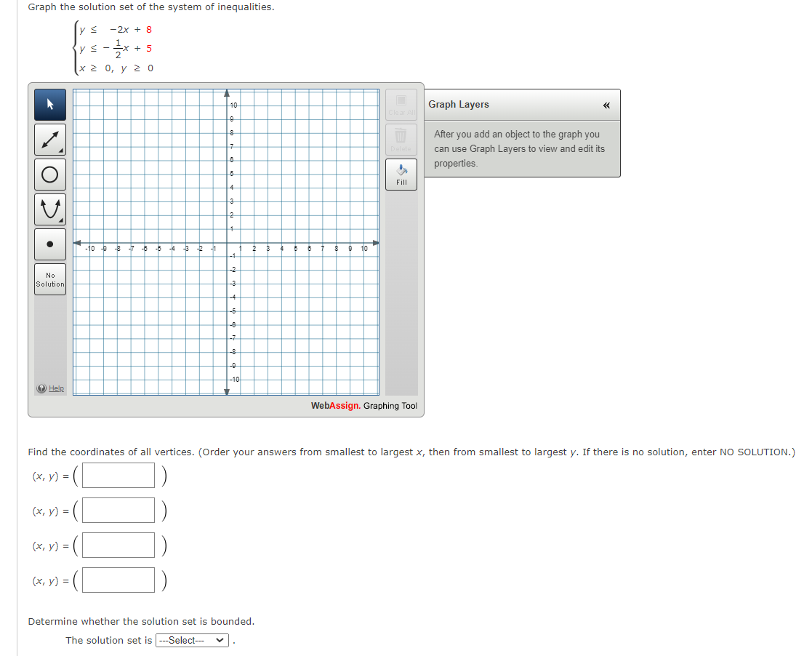The height and width of the screenshot is (656, 812).
Task: Collapse the Graph Layers panel
Action: point(606,105)
